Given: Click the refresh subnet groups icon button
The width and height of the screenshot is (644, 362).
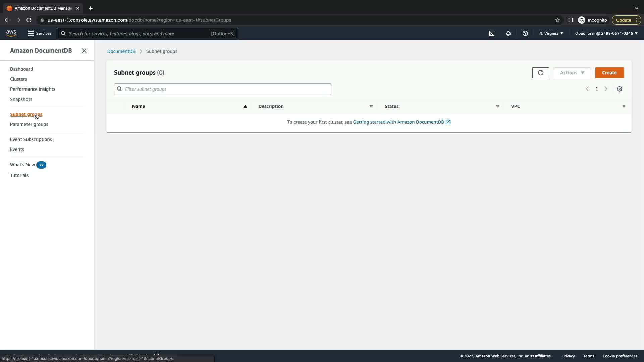Looking at the screenshot, I should (x=540, y=73).
